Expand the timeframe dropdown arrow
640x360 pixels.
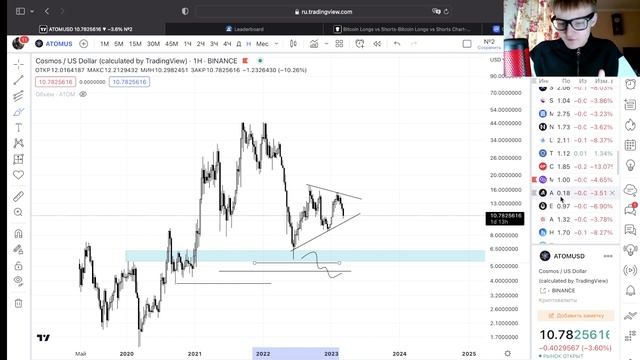276,44
